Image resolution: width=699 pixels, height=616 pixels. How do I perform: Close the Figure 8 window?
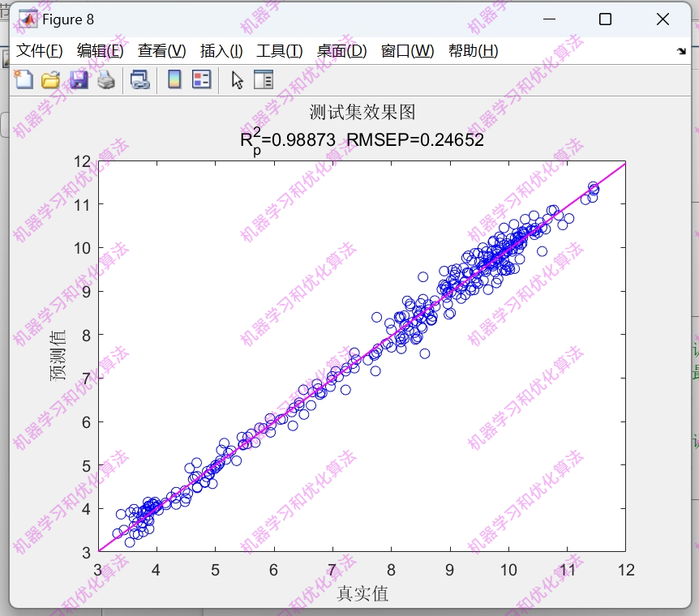(663, 19)
